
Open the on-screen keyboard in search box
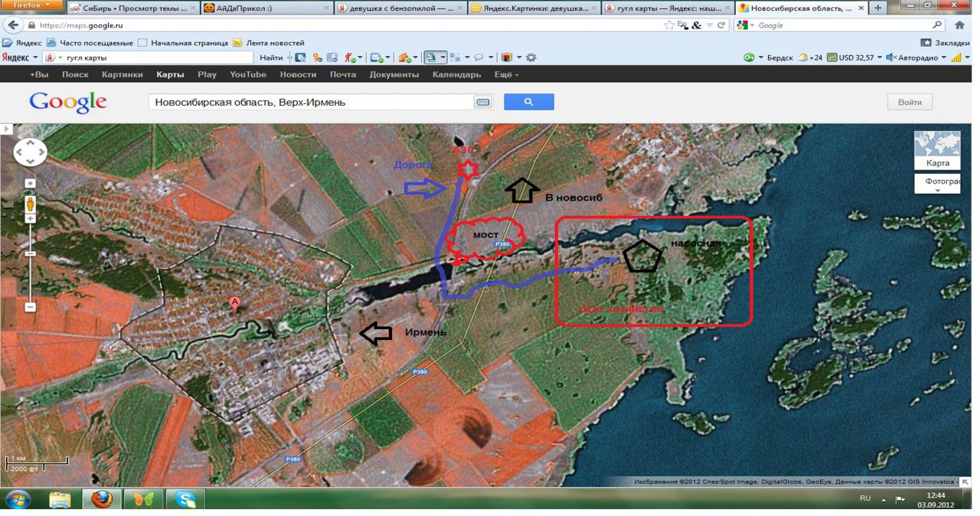coord(482,102)
